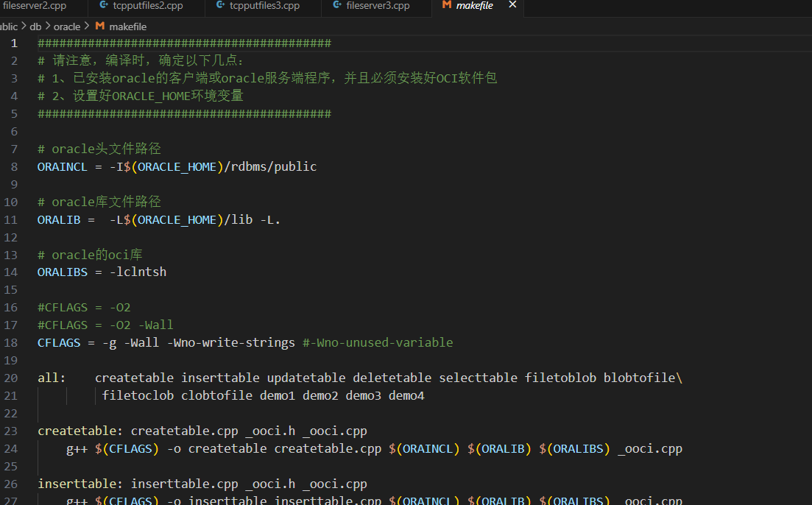Image resolution: width=812 pixels, height=505 pixels.
Task: Click the ORALIBS variable on line 14
Action: pos(62,272)
